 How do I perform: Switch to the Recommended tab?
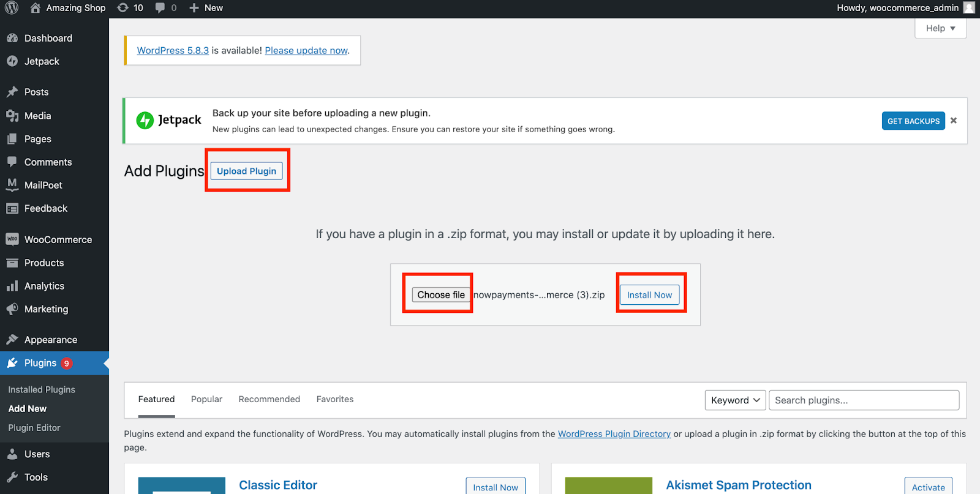click(269, 399)
